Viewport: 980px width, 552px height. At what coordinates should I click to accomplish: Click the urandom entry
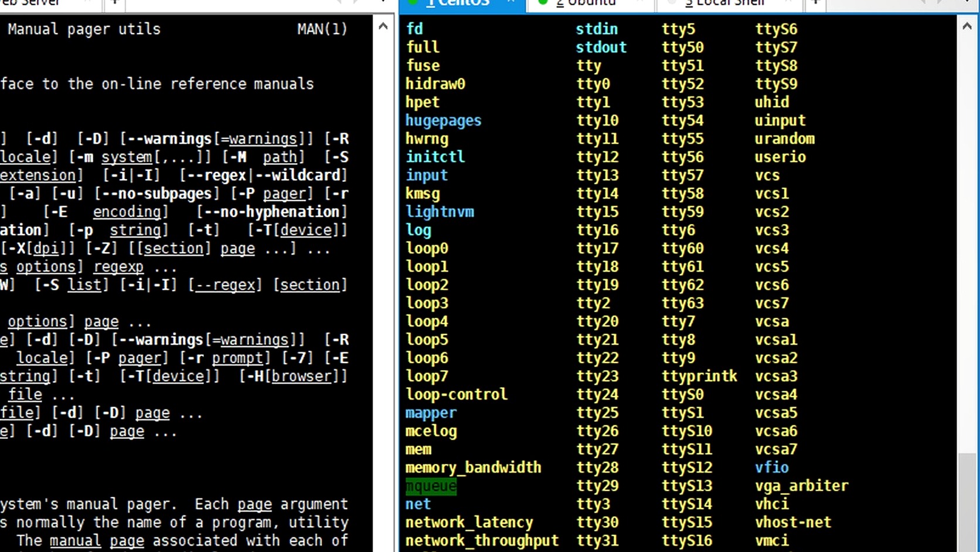tap(784, 140)
